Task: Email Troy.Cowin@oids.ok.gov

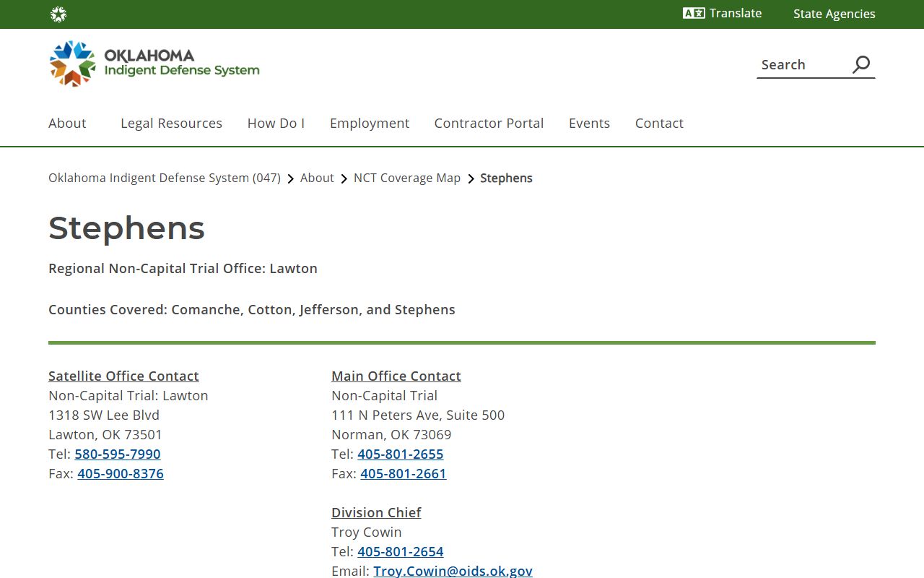Action: coord(453,571)
